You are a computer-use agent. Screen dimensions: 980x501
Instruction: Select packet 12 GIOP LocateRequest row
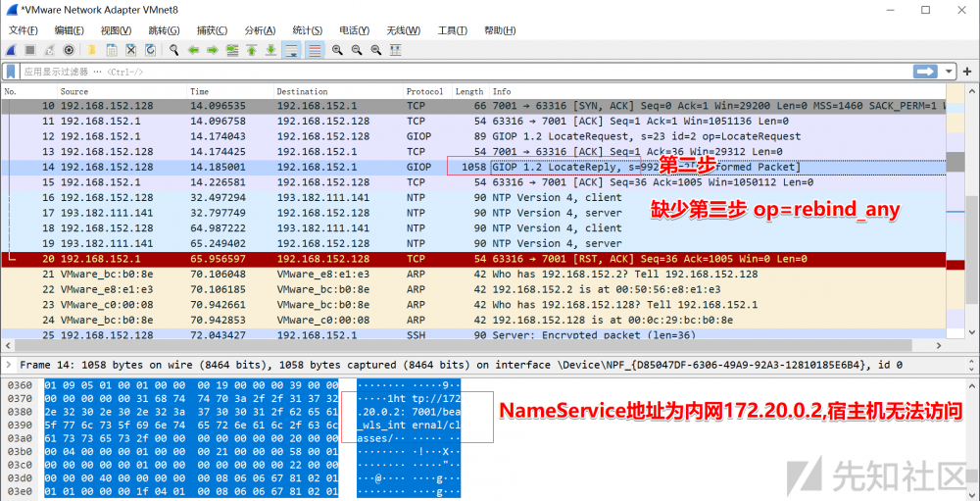click(x=473, y=136)
